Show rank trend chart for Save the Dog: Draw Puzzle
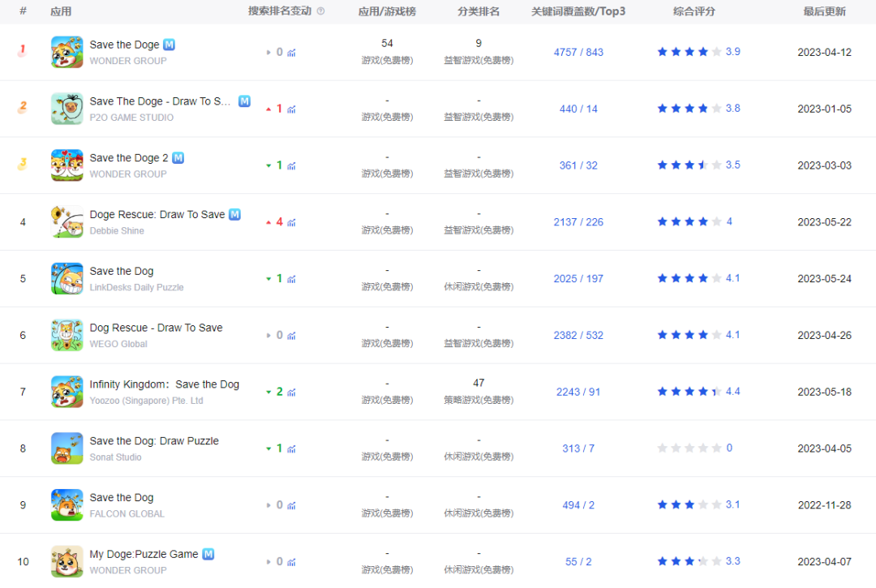876x588 pixels. pyautogui.click(x=292, y=449)
